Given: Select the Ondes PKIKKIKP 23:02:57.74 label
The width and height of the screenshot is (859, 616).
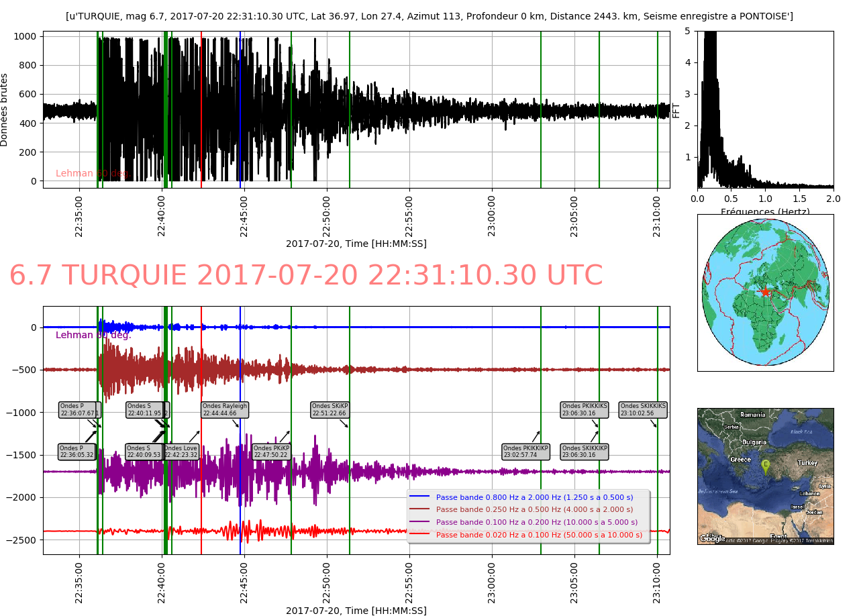Looking at the screenshot, I should [525, 452].
